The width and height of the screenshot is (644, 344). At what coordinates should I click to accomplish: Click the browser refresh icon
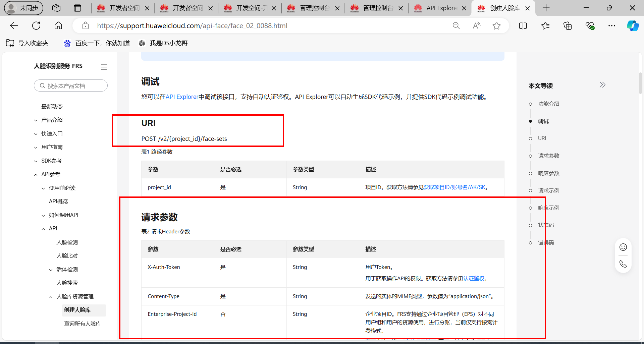[x=36, y=26]
